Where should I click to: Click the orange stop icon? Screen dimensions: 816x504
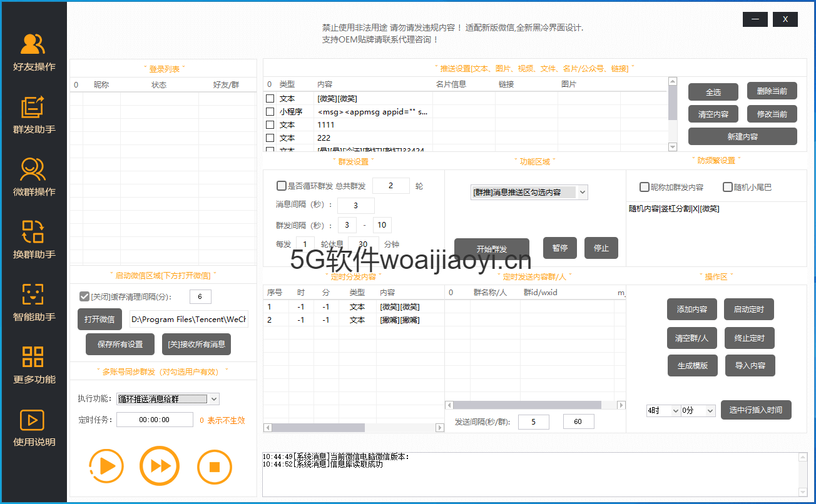(x=215, y=467)
